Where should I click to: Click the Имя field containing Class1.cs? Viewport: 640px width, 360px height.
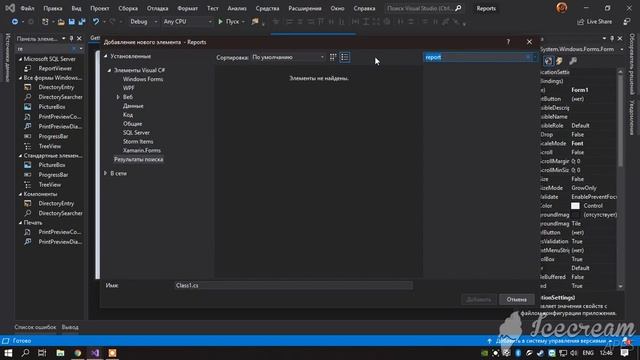(x=293, y=285)
